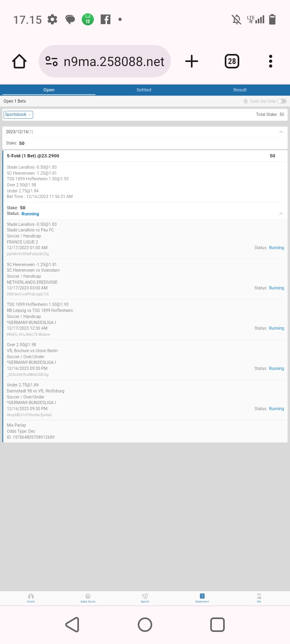
Task: Collapse the 2023/12/16 date group
Action: pyautogui.click(x=281, y=132)
